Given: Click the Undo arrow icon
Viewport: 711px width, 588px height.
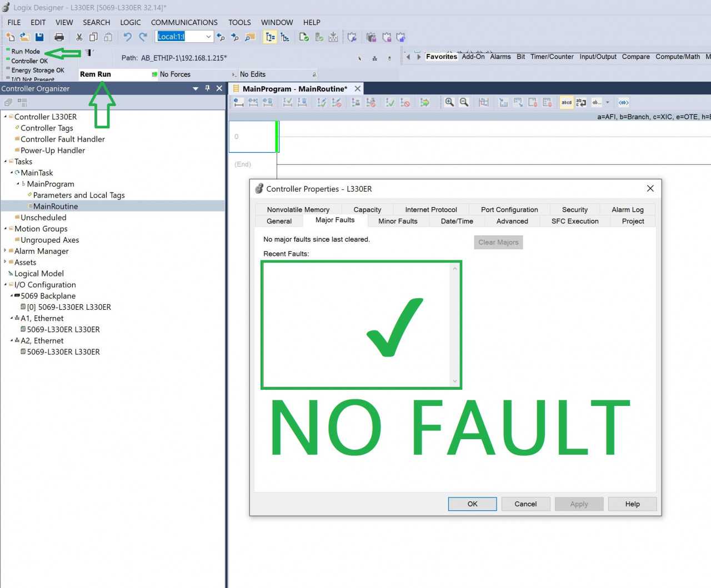Looking at the screenshot, I should (x=127, y=37).
